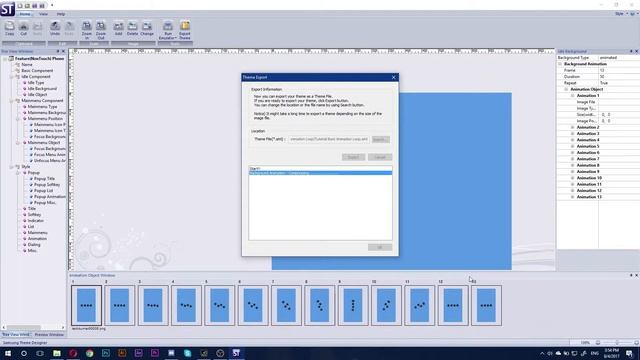Select Idle Background in the tree

[42, 89]
